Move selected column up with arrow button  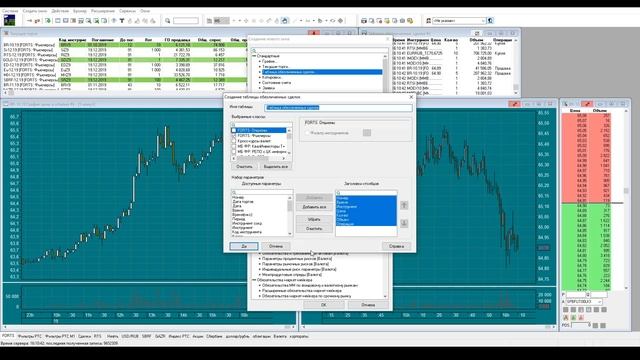coord(404,205)
